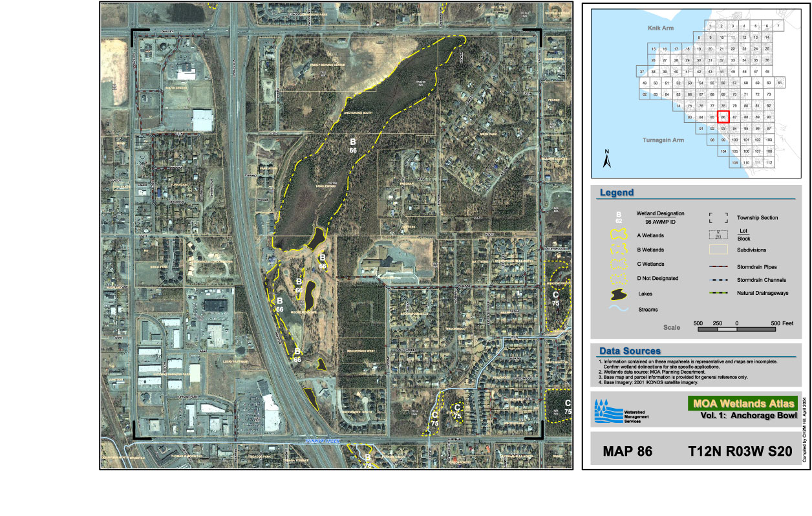The width and height of the screenshot is (812, 516).
Task: Click the MOA Wetlands Atlas green title
Action: 741,403
